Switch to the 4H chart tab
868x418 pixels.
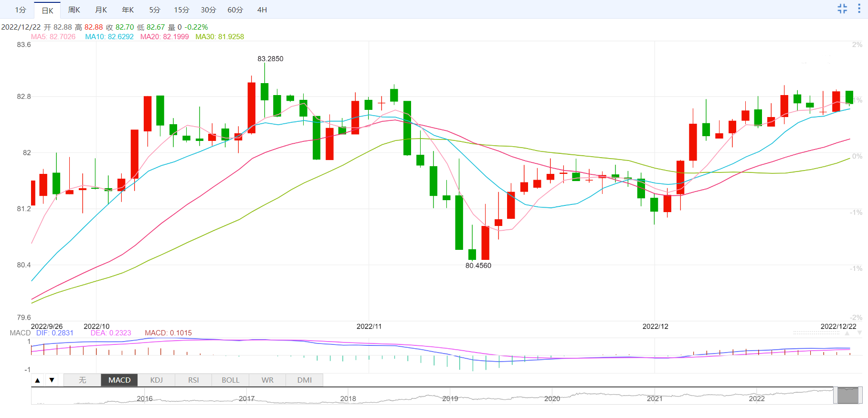(262, 10)
